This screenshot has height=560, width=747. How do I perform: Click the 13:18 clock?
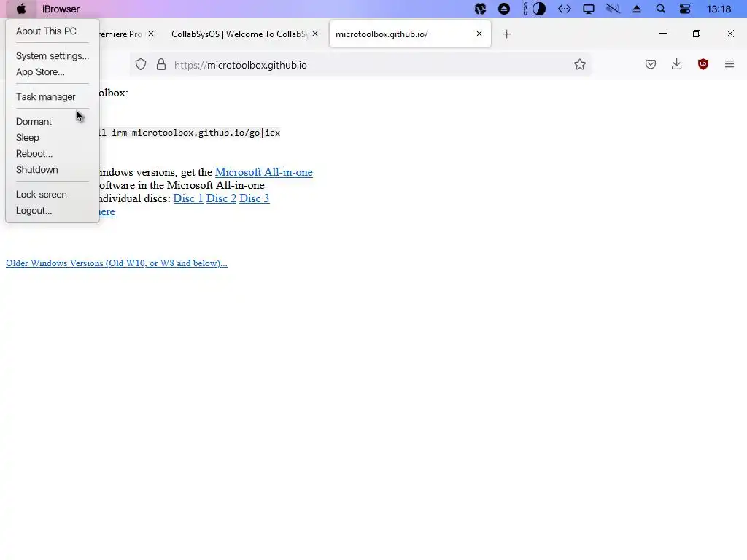coord(719,9)
